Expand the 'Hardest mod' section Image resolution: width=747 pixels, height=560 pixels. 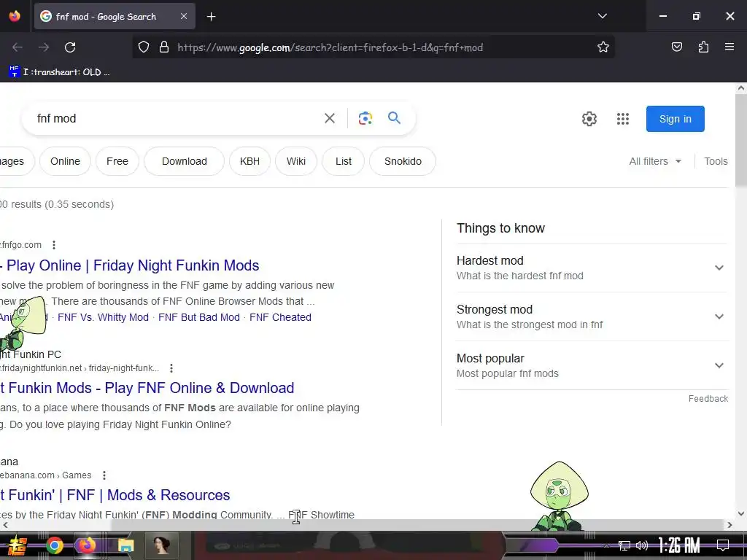[592, 268]
